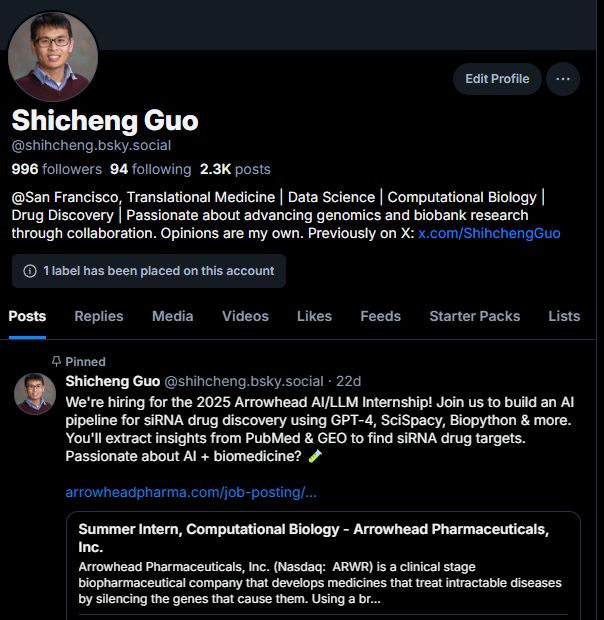View the 94 following list

(x=151, y=169)
